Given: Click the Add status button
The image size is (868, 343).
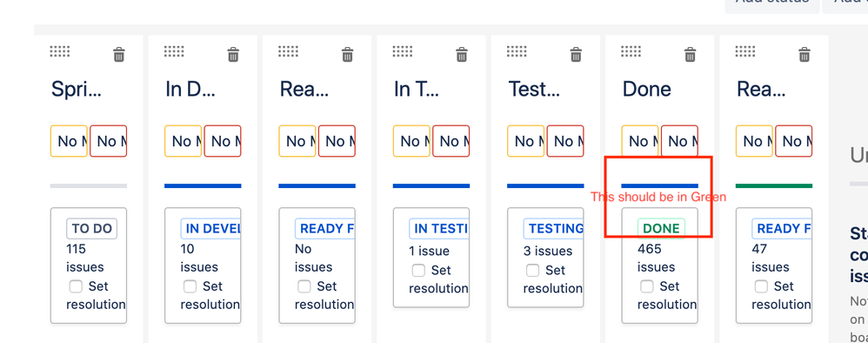Looking at the screenshot, I should click(772, 4).
